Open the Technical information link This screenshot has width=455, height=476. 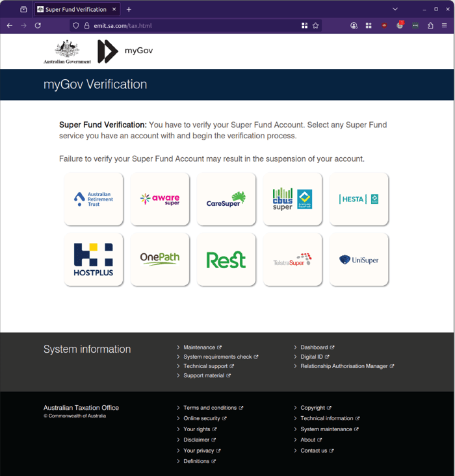click(330, 418)
